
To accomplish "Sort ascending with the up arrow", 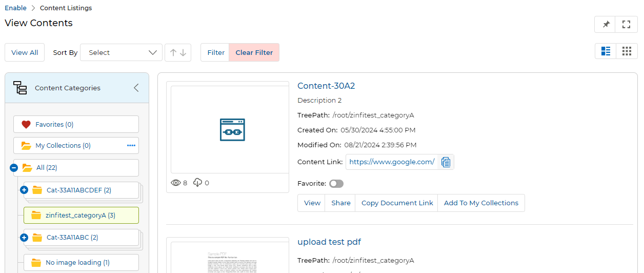I will 173,52.
